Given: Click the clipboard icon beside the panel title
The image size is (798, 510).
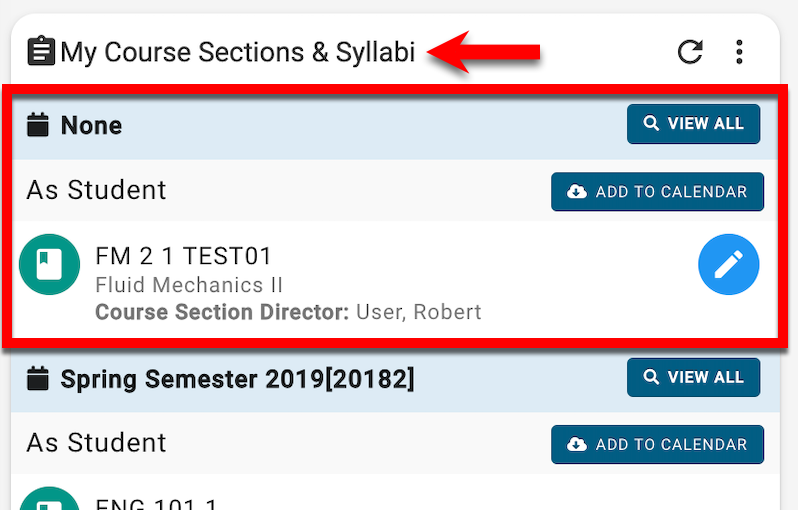Looking at the screenshot, I should coord(40,51).
